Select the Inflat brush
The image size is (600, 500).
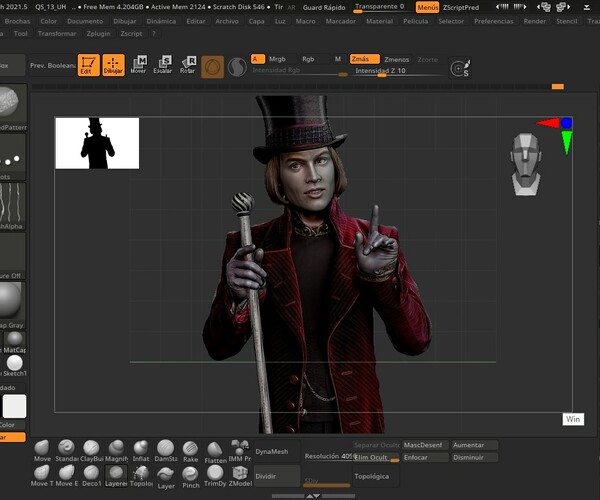(x=141, y=451)
